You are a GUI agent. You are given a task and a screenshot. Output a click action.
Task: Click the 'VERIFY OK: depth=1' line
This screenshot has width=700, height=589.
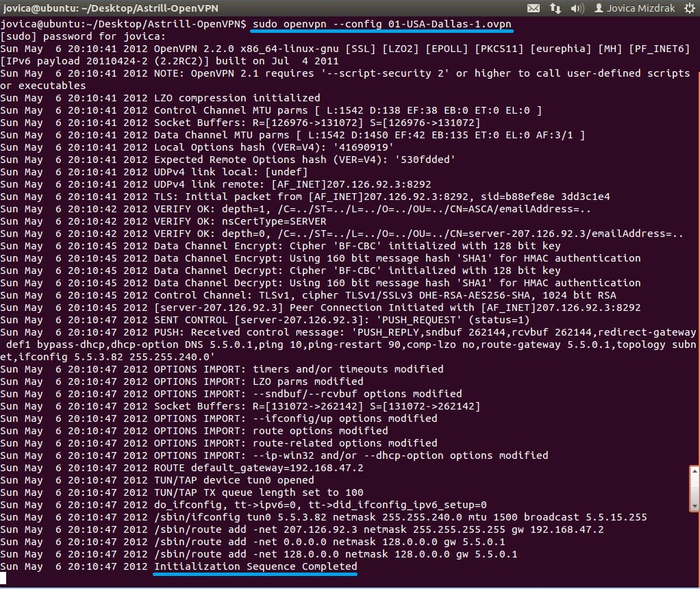pyautogui.click(x=295, y=209)
